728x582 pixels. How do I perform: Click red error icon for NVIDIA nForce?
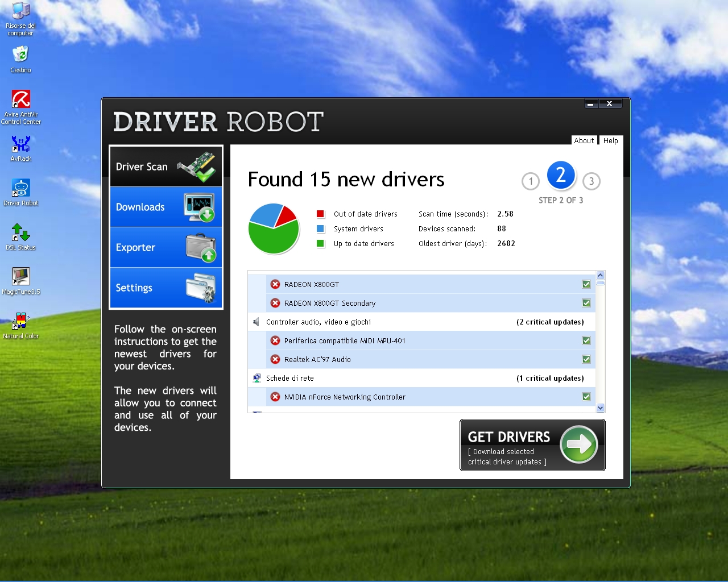tap(275, 397)
